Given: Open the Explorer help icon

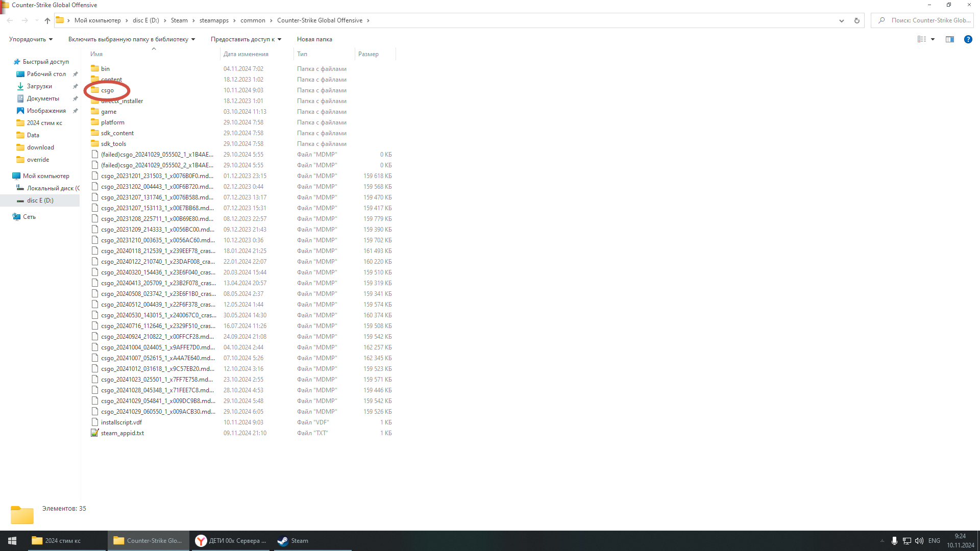Looking at the screenshot, I should 968,39.
